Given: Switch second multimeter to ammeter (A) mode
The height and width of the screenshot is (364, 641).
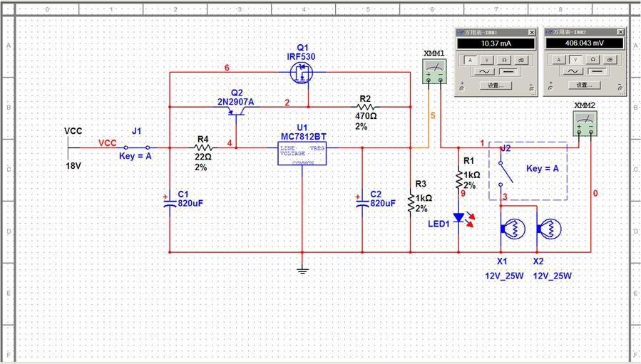Looking at the screenshot, I should 558,60.
